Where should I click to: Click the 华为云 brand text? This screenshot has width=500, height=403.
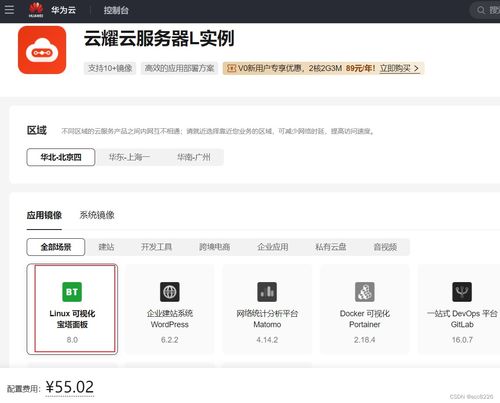tap(63, 10)
